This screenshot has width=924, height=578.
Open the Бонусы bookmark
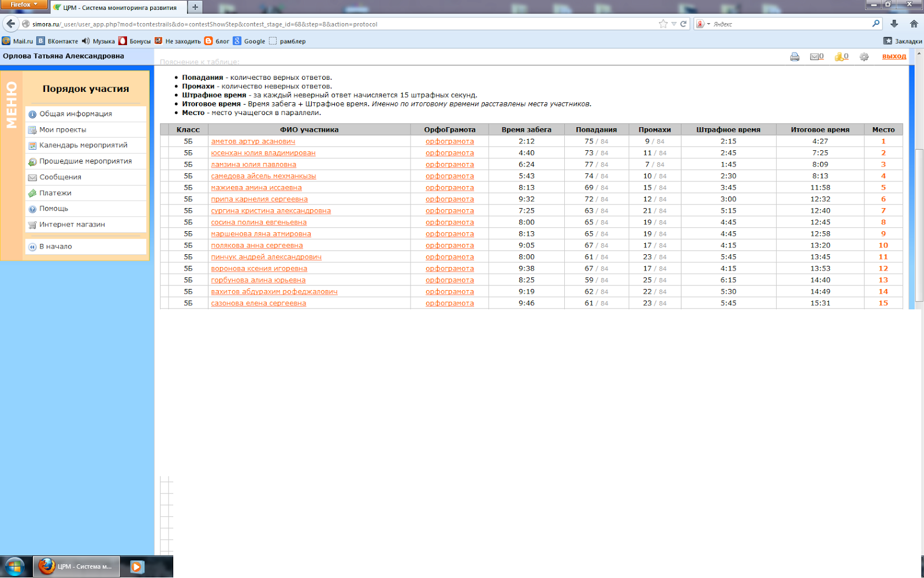pyautogui.click(x=135, y=41)
